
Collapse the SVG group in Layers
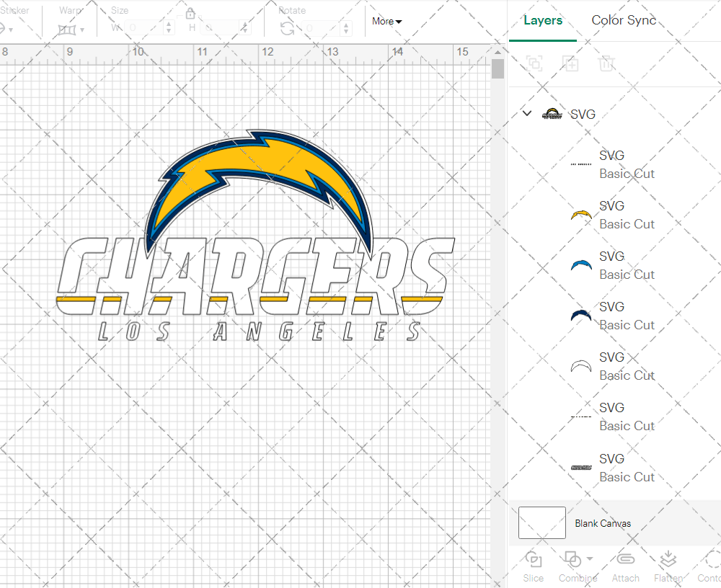click(x=527, y=114)
